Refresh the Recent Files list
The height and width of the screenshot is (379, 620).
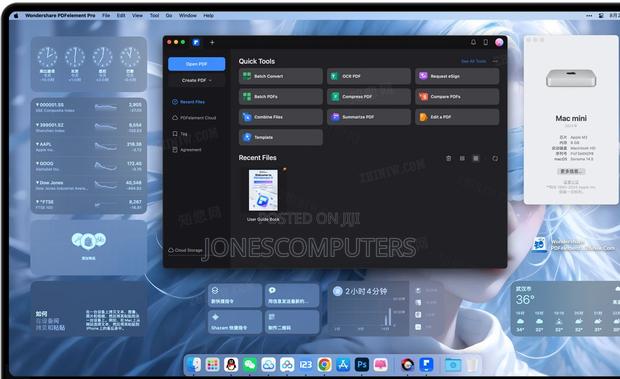(x=495, y=158)
